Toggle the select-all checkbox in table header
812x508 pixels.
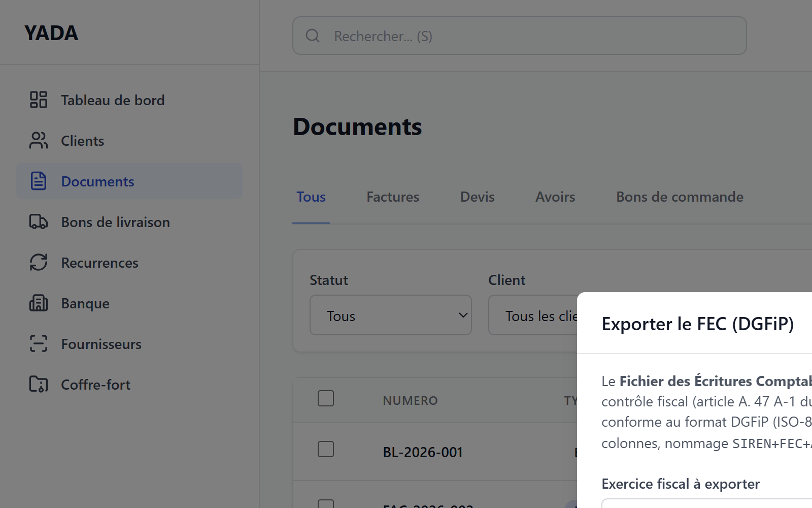coord(326,398)
